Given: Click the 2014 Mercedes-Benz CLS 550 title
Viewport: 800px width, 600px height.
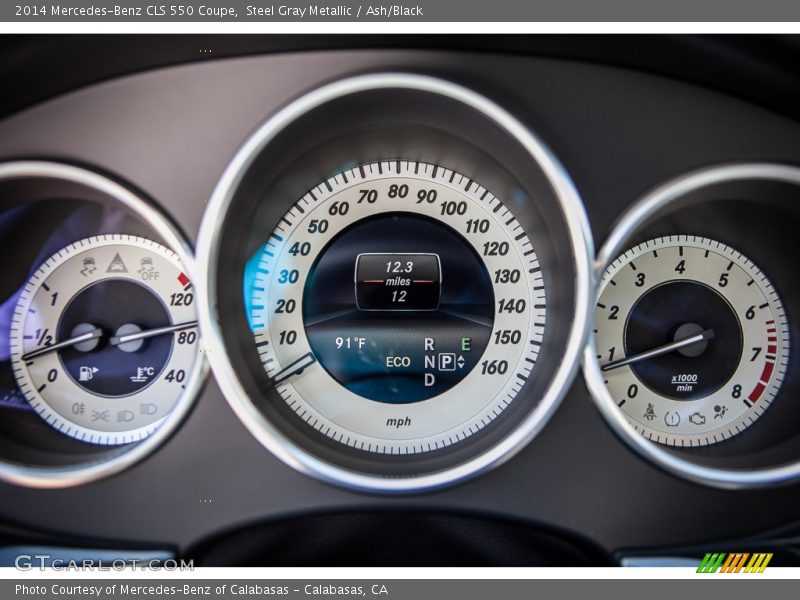Looking at the screenshot, I should (126, 11).
